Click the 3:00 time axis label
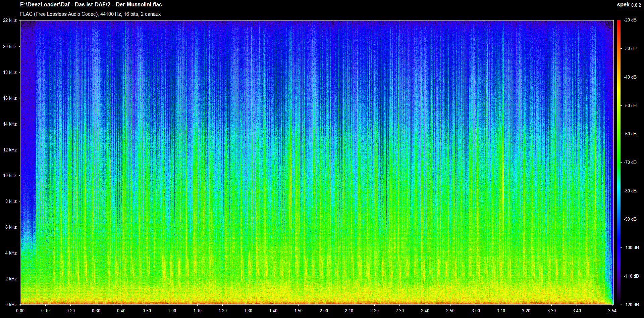Image resolution: width=644 pixels, height=318 pixels. [x=476, y=311]
